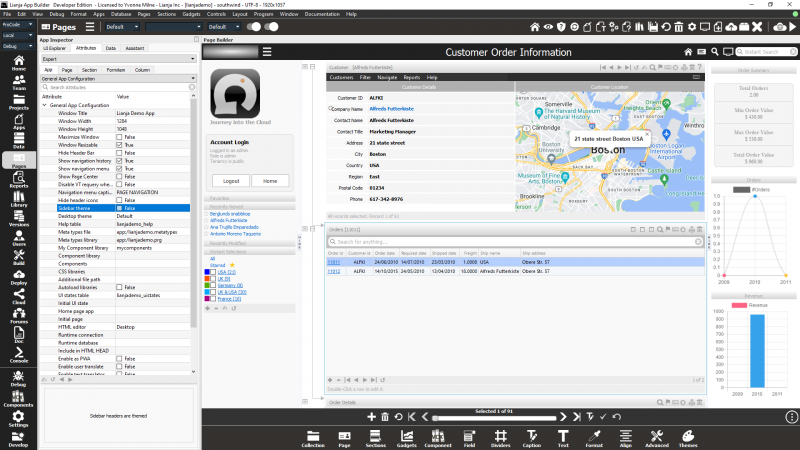This screenshot has height=450, width=800.
Task: Click the delete record trash icon
Action: [385, 416]
